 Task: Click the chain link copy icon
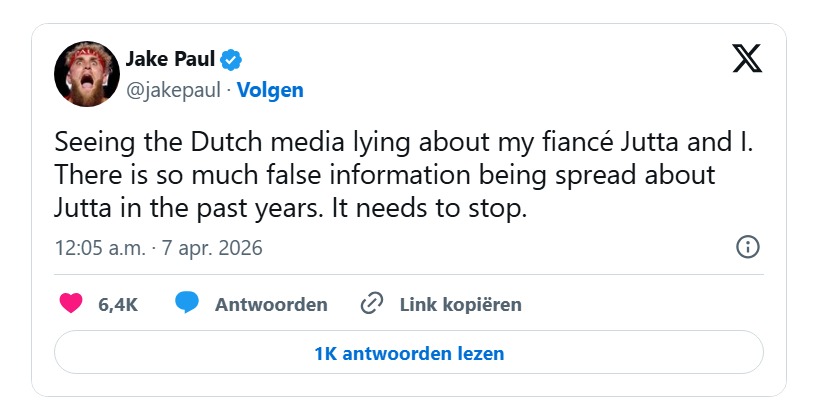372,304
